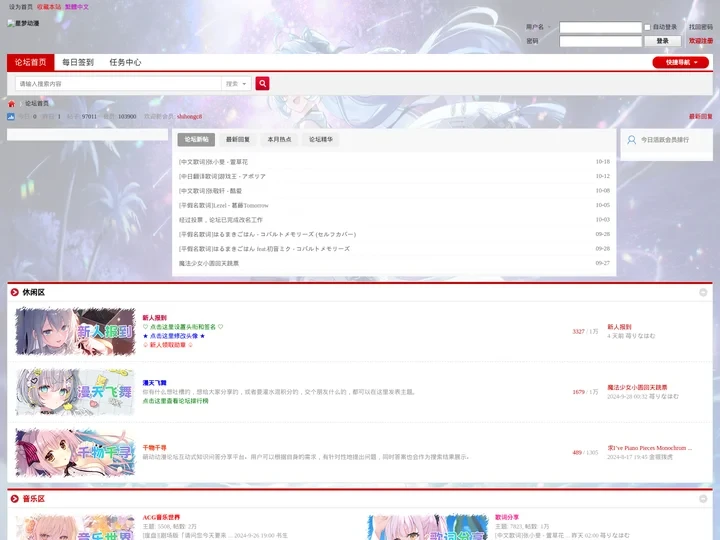Viewport: 720px width, 540px height.
Task: Click 点击这里设置头衔和签名 link
Action: [x=183, y=327]
